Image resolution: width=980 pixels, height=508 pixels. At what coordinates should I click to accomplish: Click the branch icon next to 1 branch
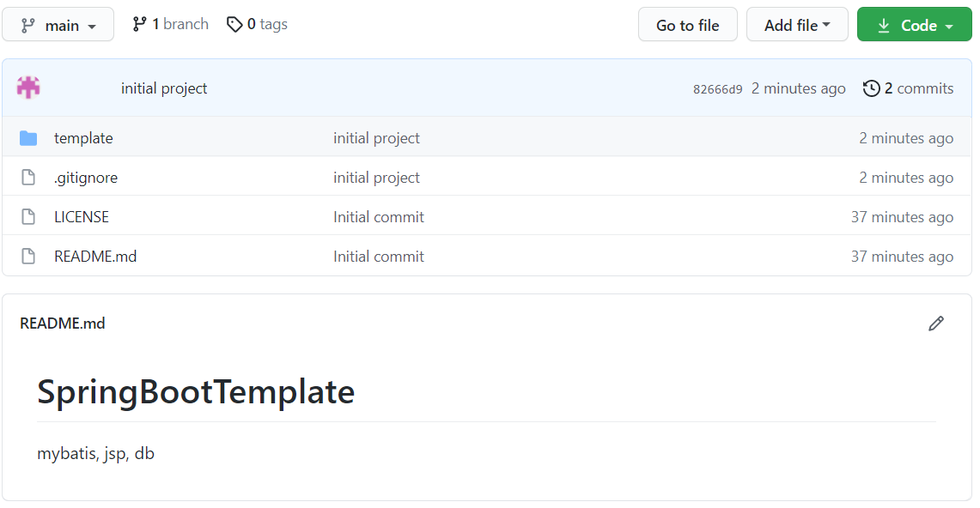139,24
